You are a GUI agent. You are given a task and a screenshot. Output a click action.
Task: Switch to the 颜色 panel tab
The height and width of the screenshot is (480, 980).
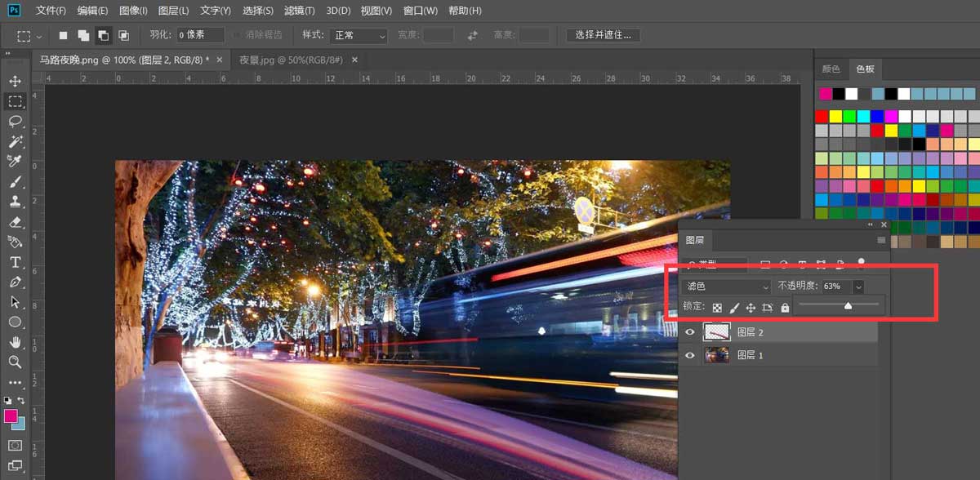831,69
